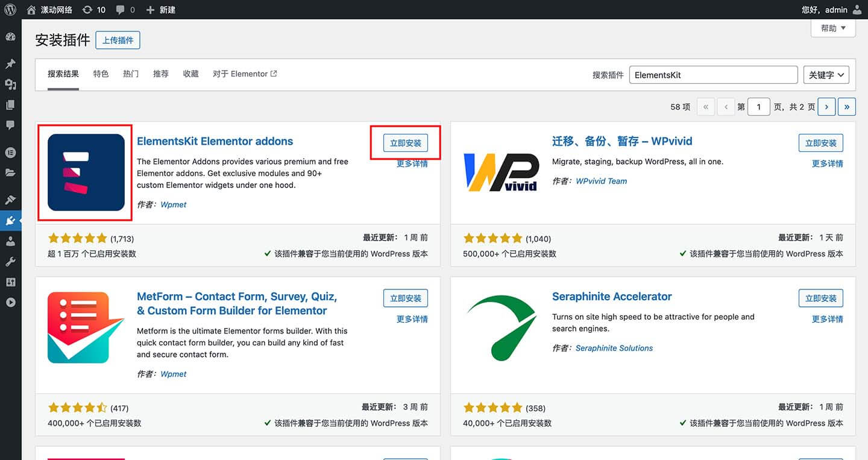Open Tools wrench icon in sidebar
Image resolution: width=868 pixels, height=460 pixels.
10,262
